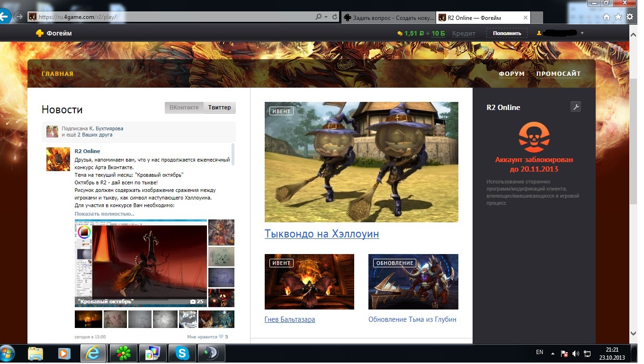Viewport: 644px width, 364px height.
Task: Click the R2 Online group avatar
Action: (58, 159)
